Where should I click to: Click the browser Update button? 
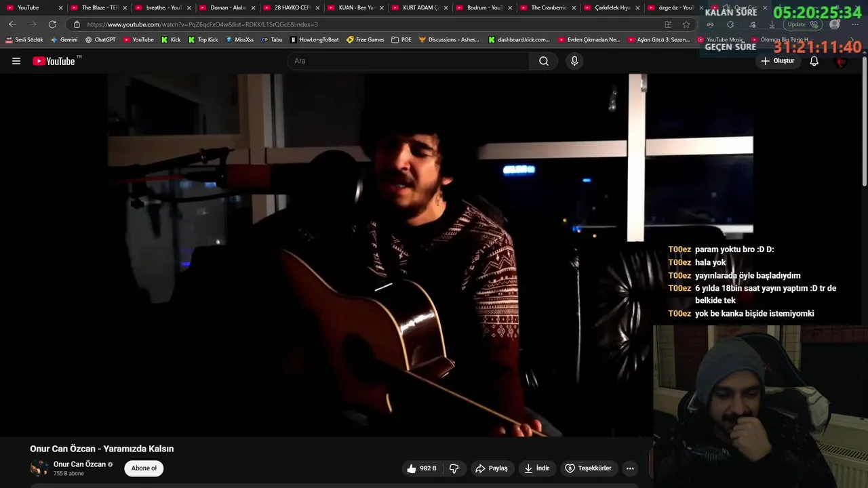click(802, 24)
